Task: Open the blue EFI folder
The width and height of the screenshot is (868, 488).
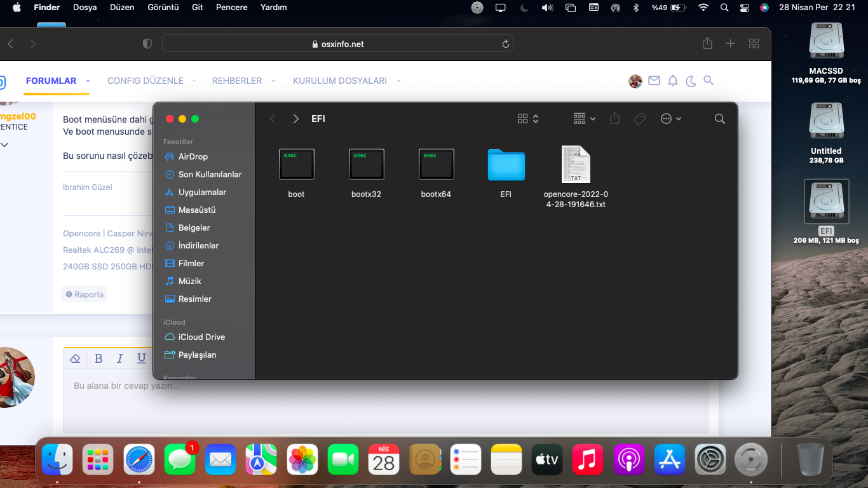Action: point(506,165)
